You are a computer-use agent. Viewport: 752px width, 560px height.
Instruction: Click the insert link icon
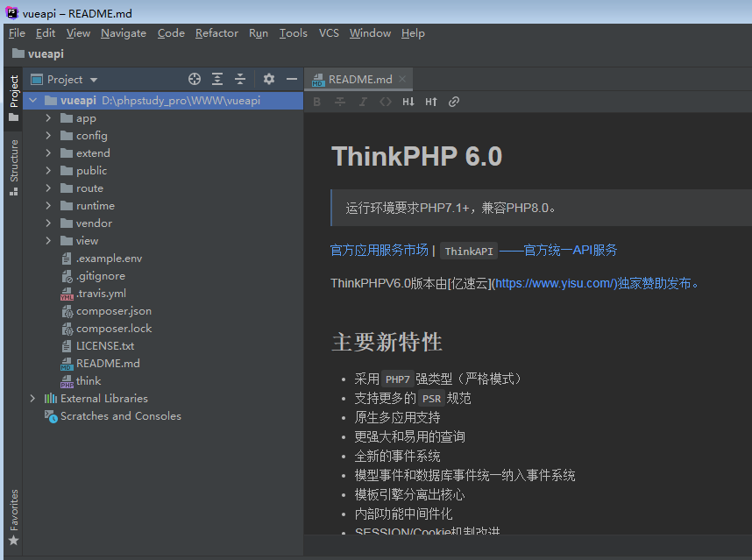(x=453, y=101)
